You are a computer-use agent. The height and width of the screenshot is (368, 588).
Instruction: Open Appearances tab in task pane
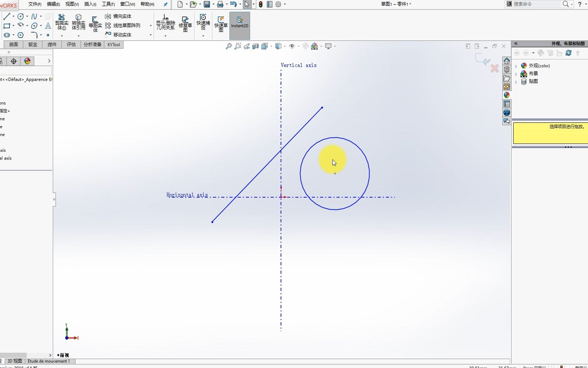507,95
